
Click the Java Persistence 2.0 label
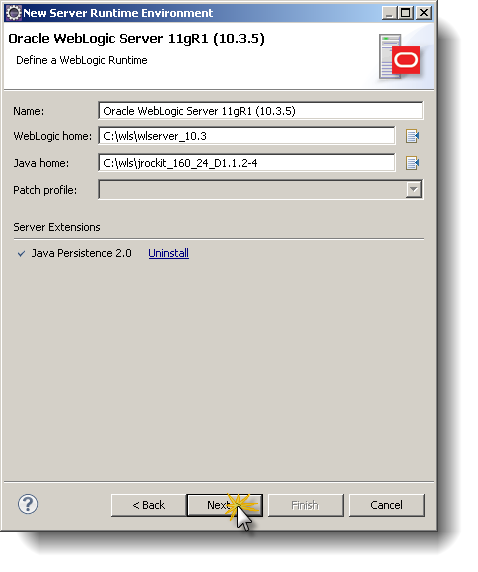81,253
